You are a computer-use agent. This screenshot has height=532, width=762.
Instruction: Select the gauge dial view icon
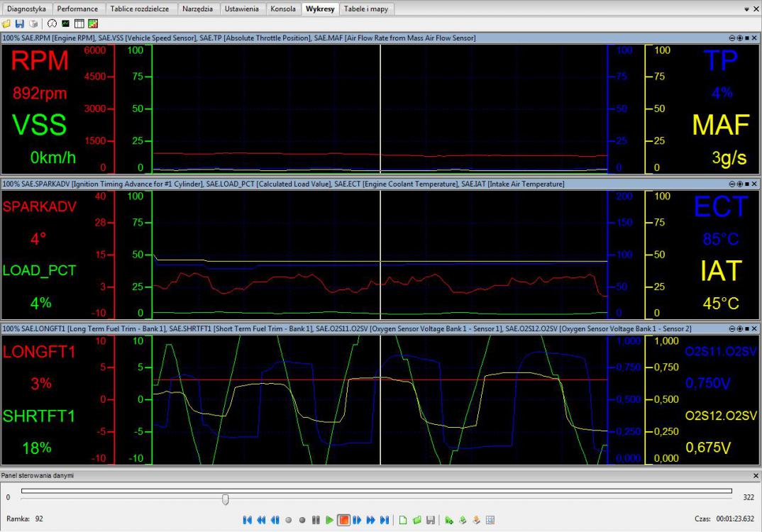pos(52,23)
